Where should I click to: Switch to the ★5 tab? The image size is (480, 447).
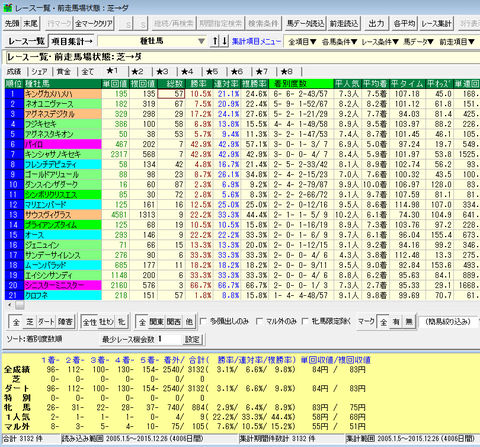click(212, 72)
